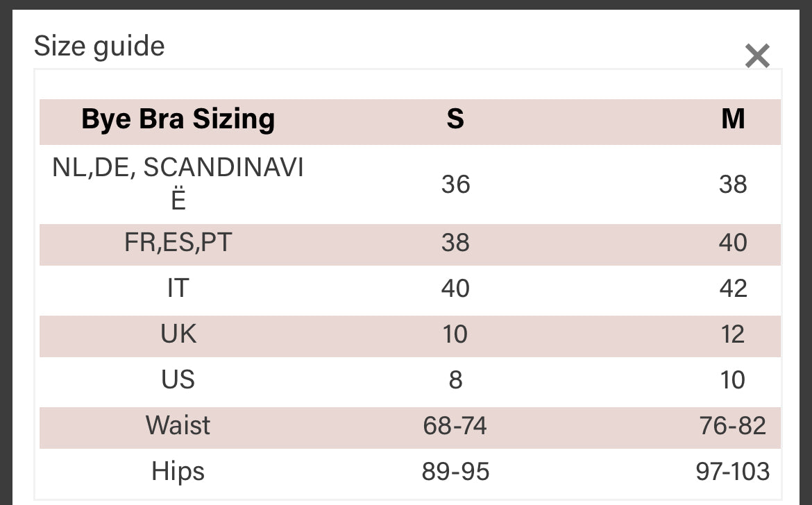
Task: Click the M size column header
Action: 733,119
